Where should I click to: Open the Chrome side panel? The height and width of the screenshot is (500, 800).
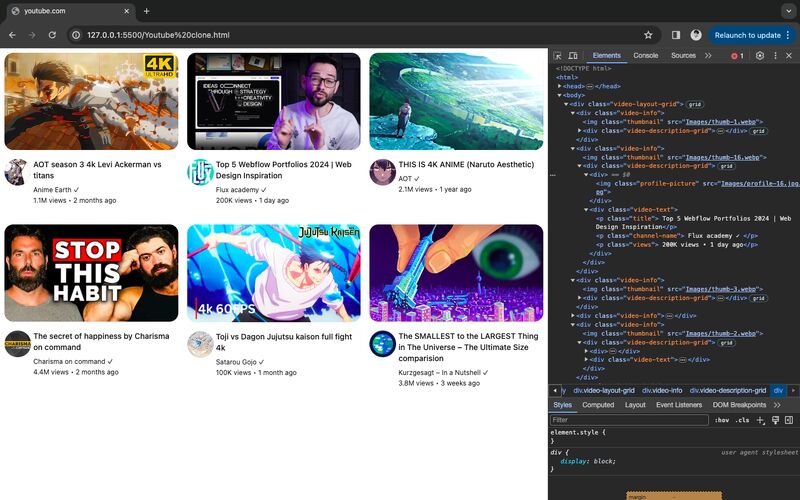point(676,35)
